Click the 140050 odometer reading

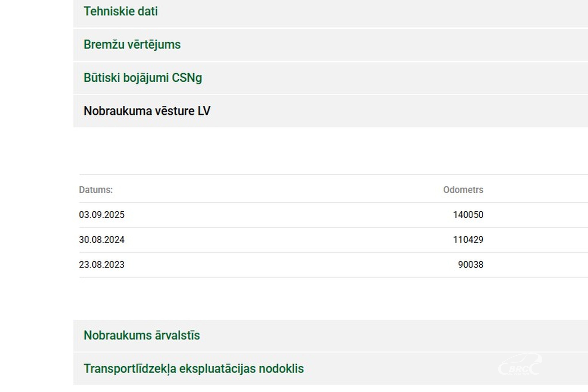468,215
